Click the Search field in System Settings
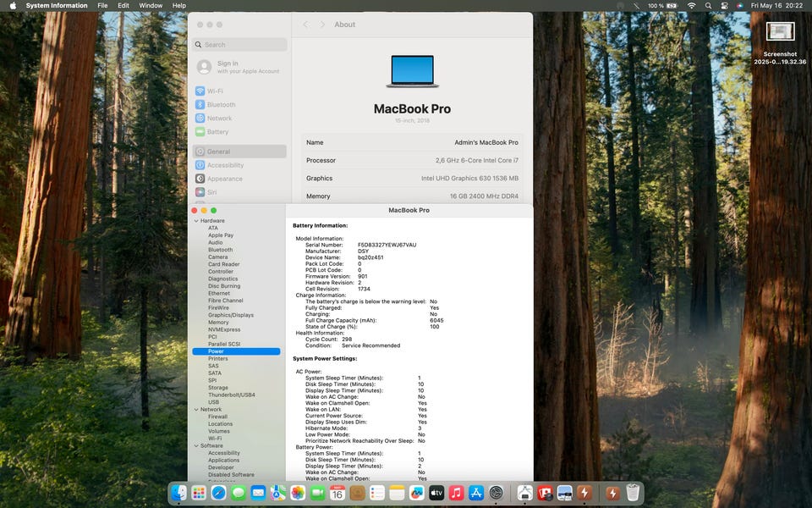 [241, 45]
